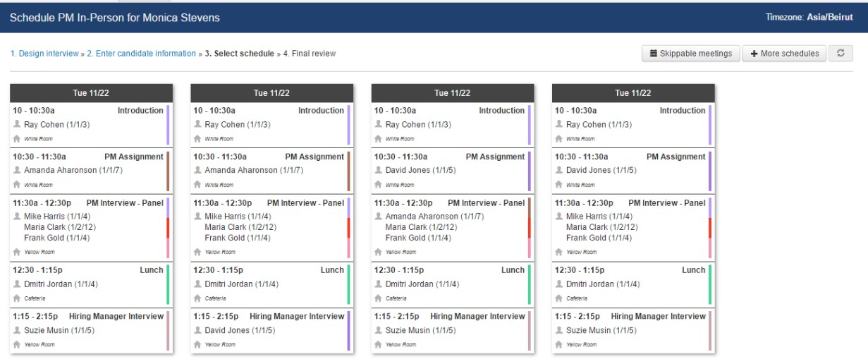The height and width of the screenshot is (364, 868).
Task: Return to Enter candidate information step
Action: (141, 54)
